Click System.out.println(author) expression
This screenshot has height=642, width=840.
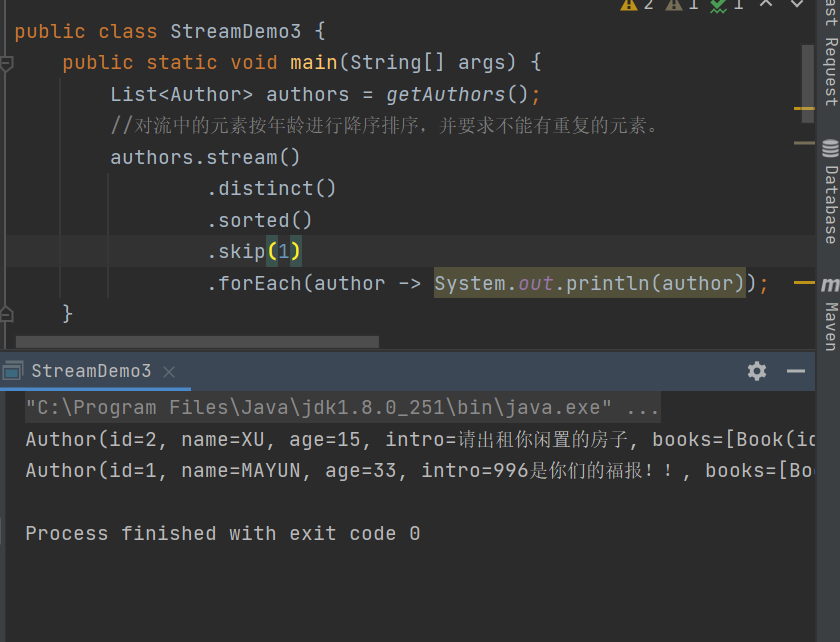tap(589, 283)
